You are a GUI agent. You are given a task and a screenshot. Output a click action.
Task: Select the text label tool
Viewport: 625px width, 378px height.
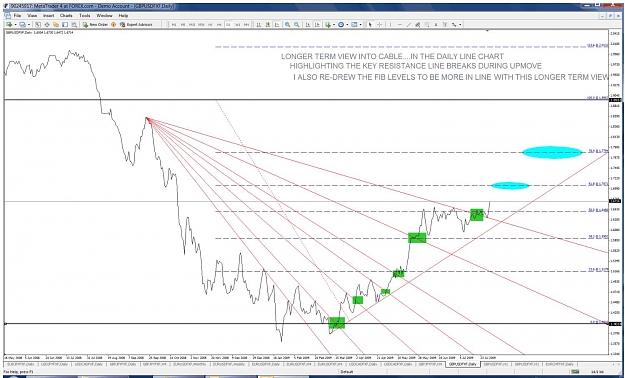coord(445,24)
